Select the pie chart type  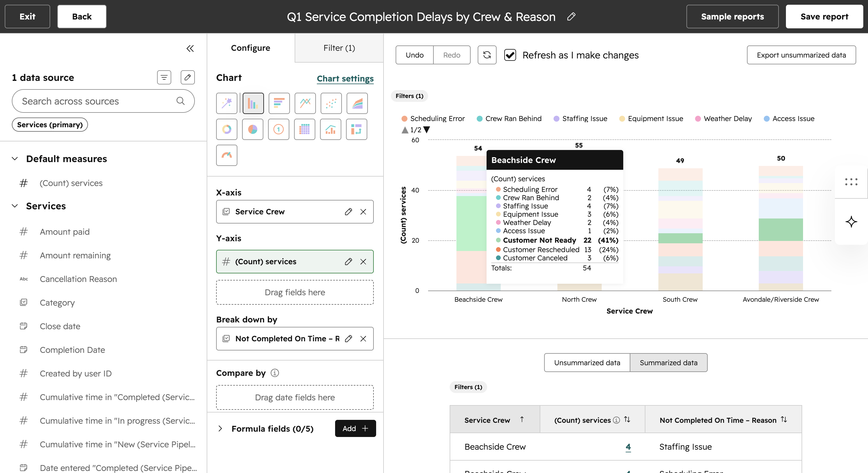pos(253,129)
